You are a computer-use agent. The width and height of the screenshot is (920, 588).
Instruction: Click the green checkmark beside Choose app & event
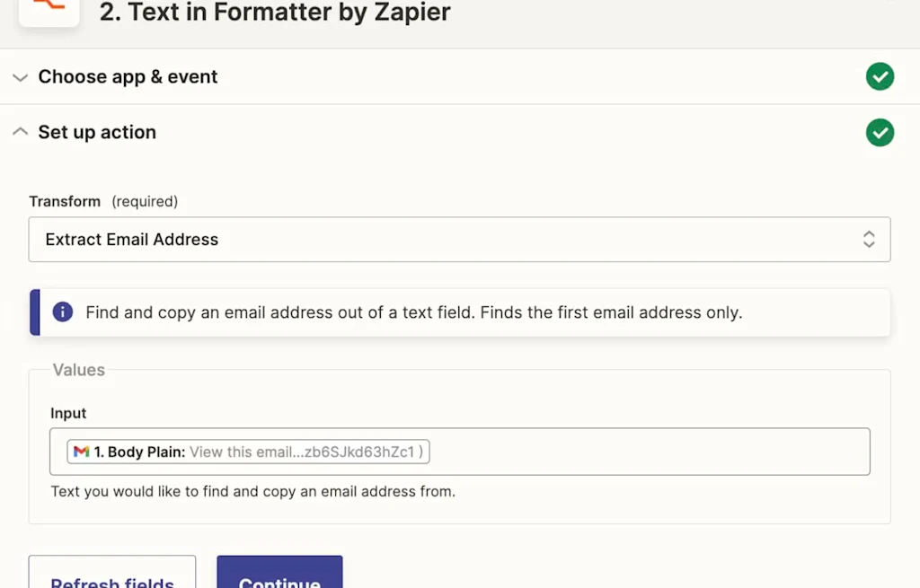tap(880, 77)
